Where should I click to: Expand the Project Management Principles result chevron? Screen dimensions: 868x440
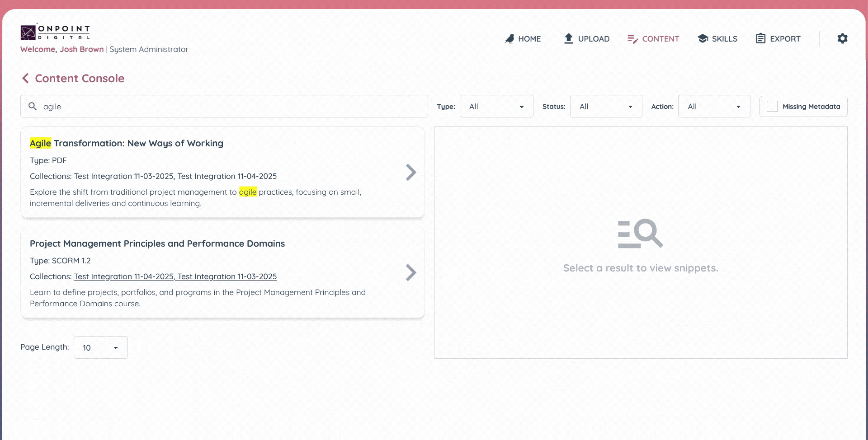tap(410, 272)
